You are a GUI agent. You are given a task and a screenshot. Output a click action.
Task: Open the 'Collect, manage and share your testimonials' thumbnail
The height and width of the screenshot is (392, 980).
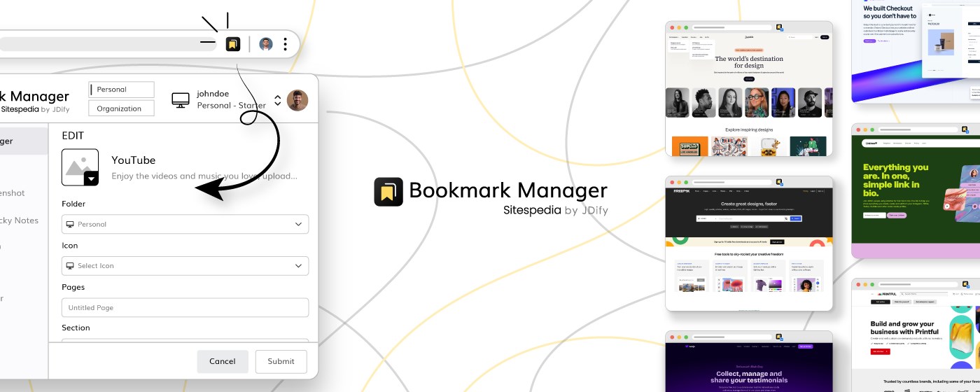click(748, 361)
